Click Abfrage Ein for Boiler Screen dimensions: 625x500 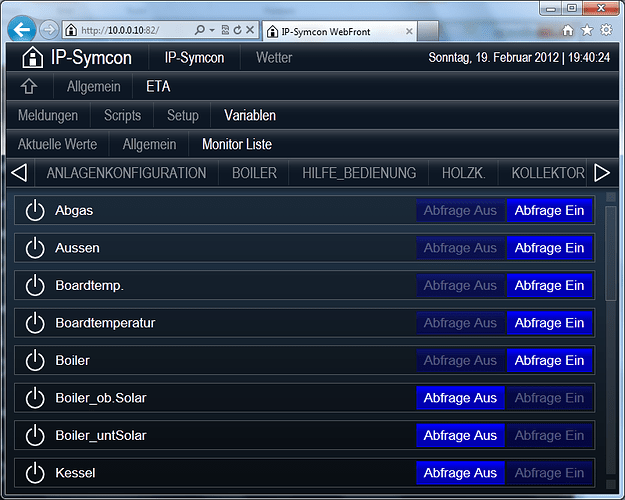click(x=549, y=360)
